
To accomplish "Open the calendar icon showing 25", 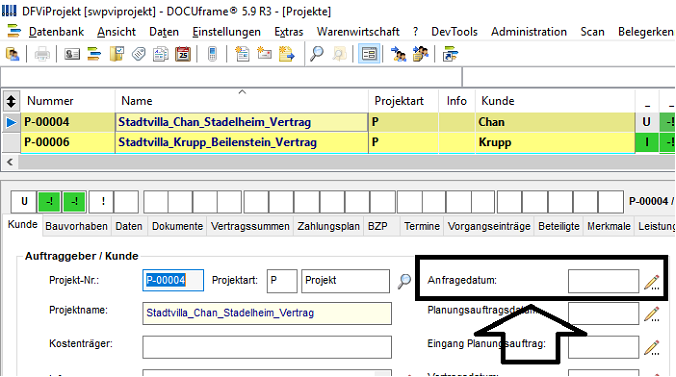I will [183, 54].
